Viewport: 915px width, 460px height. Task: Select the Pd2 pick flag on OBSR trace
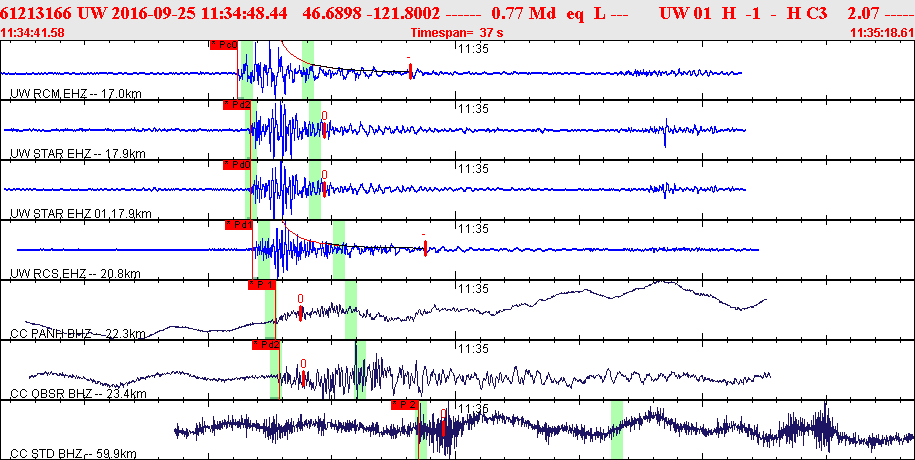[266, 344]
